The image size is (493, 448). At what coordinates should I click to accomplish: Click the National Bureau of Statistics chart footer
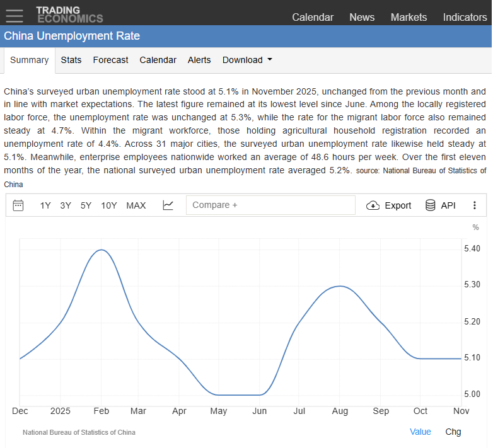79,432
